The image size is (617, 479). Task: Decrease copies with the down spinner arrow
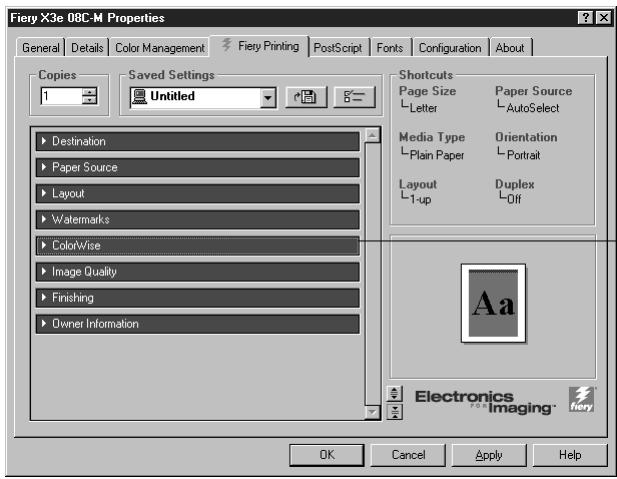tap(89, 100)
